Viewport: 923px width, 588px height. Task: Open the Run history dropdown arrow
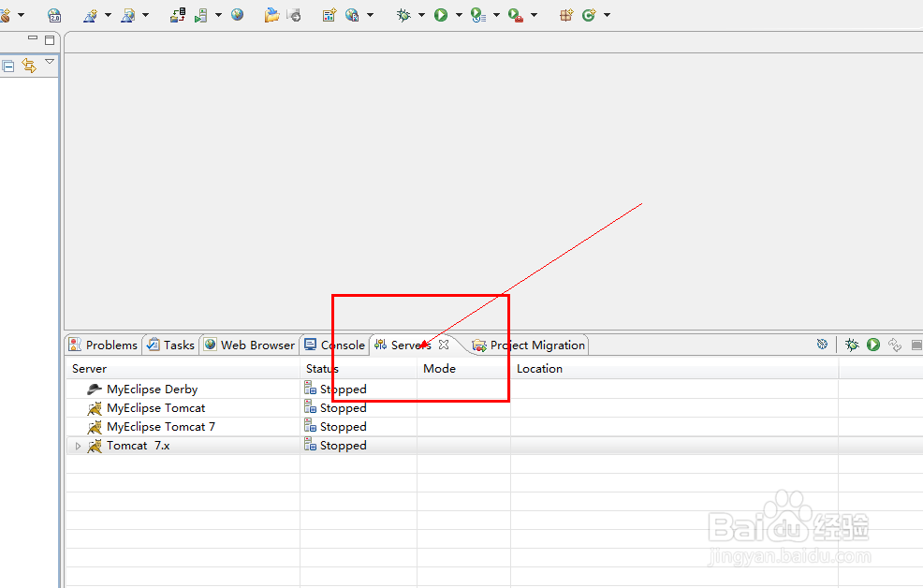496,15
